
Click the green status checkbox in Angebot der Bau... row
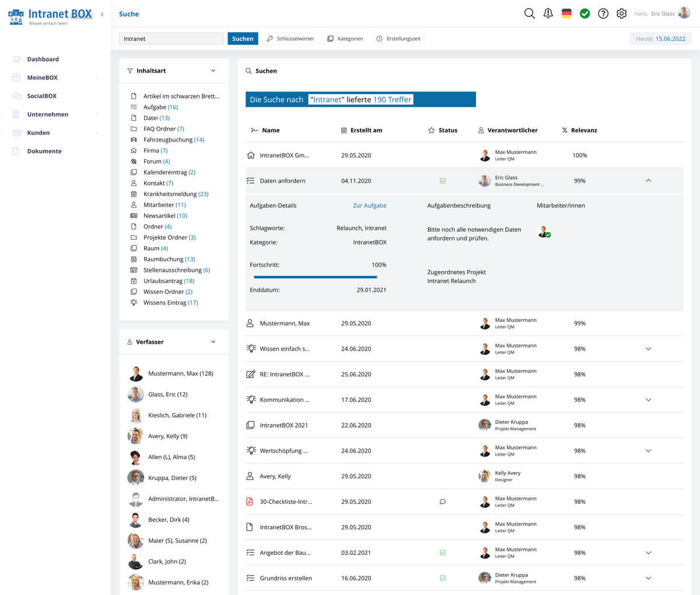(x=443, y=552)
